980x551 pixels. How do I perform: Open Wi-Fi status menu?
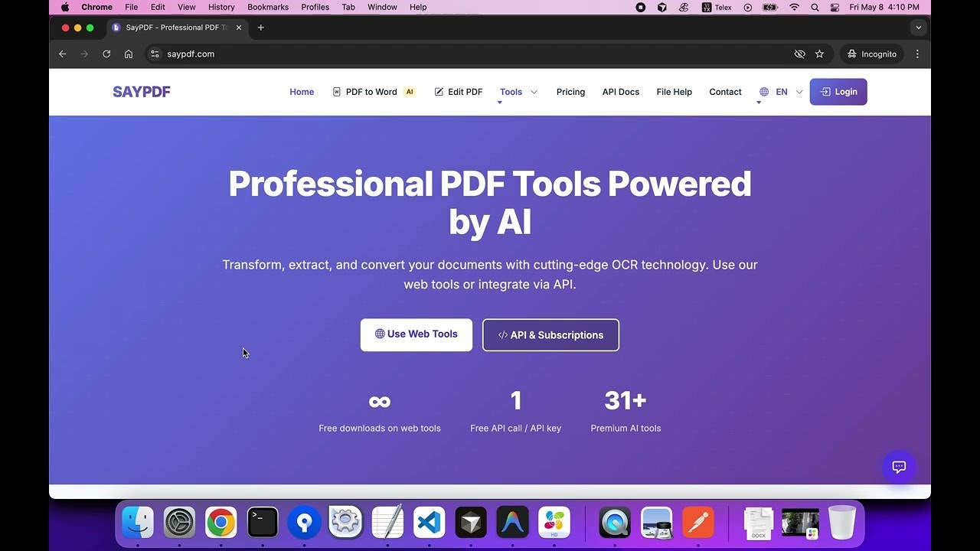(795, 7)
